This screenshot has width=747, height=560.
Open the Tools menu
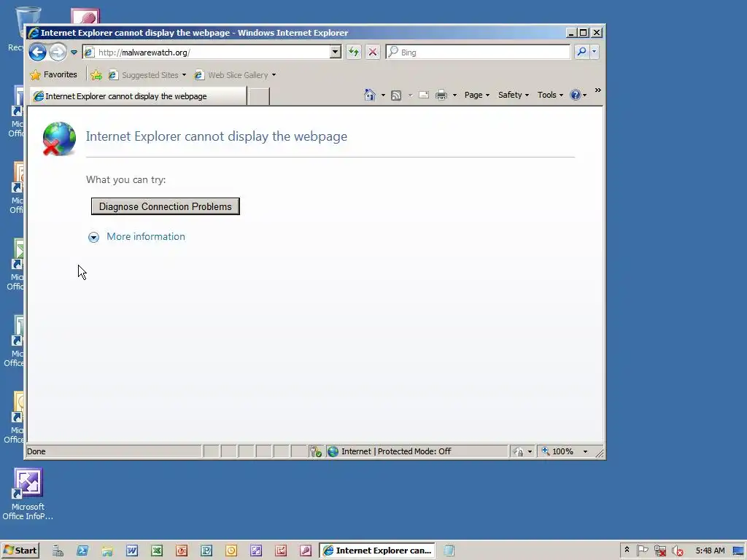550,95
